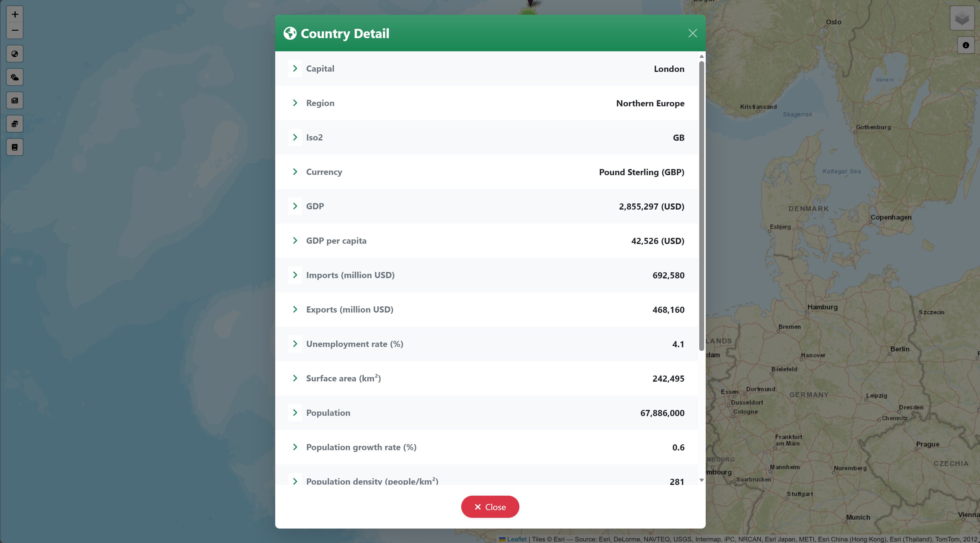Screen dimensions: 980x543
Task: Dismiss Country Detail with header X
Action: click(x=692, y=33)
